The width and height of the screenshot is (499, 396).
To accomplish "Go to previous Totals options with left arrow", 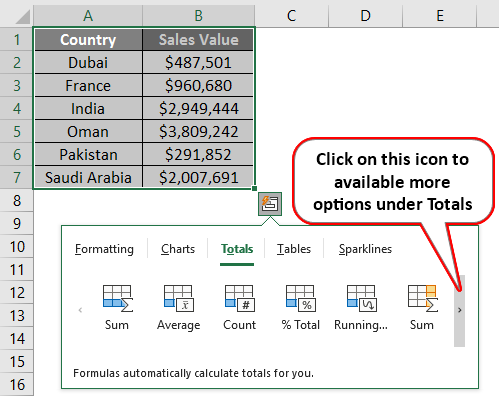I will [80, 310].
